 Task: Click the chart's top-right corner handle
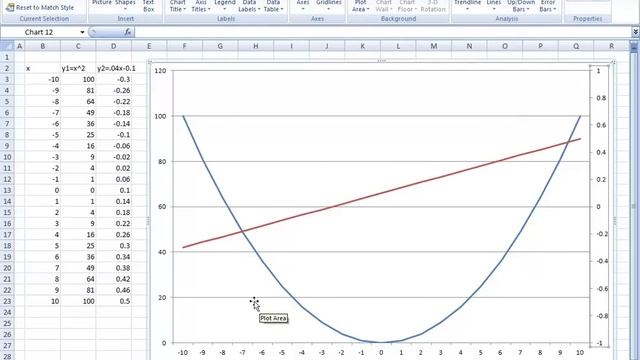613,62
